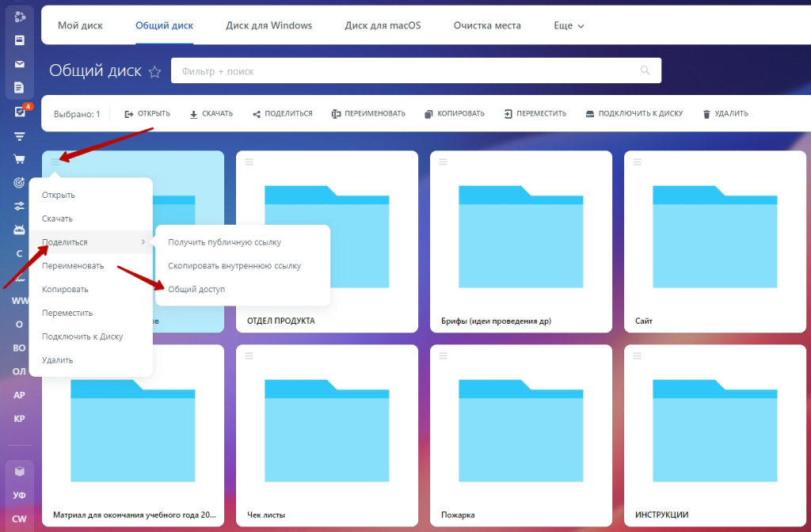The width and height of the screenshot is (811, 532).
Task: Click the target goal icon in sidebar
Action: pyautogui.click(x=19, y=183)
